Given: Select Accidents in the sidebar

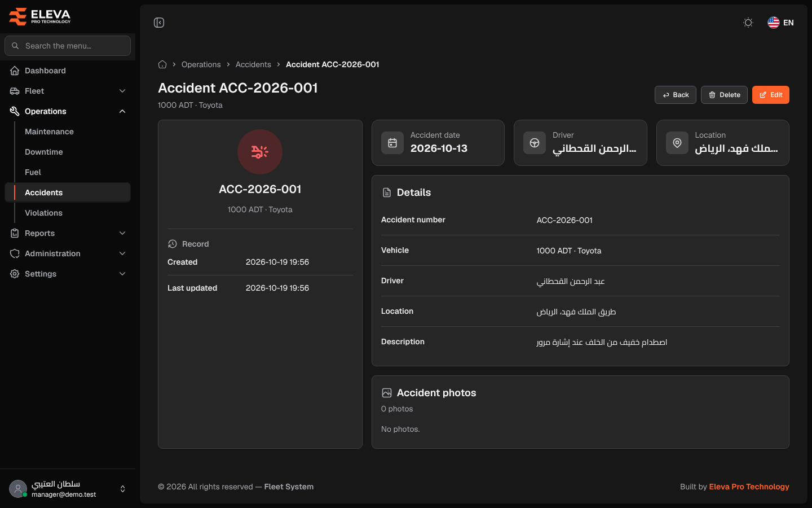Looking at the screenshot, I should (68, 192).
